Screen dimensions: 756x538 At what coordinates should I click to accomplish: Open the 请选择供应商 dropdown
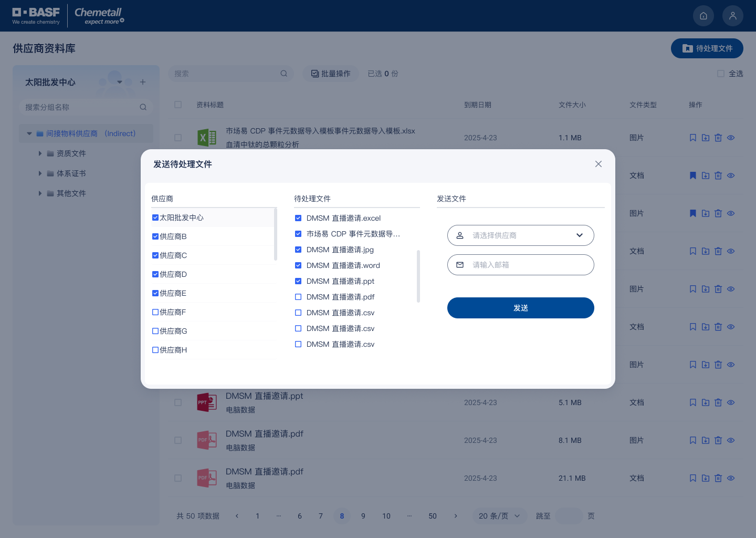[521, 235]
